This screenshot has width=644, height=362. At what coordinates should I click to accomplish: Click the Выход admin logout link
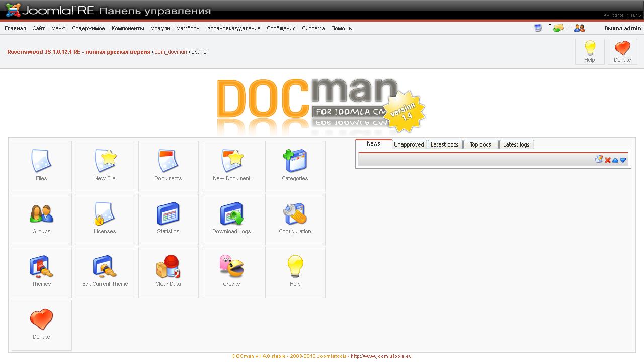click(x=623, y=28)
